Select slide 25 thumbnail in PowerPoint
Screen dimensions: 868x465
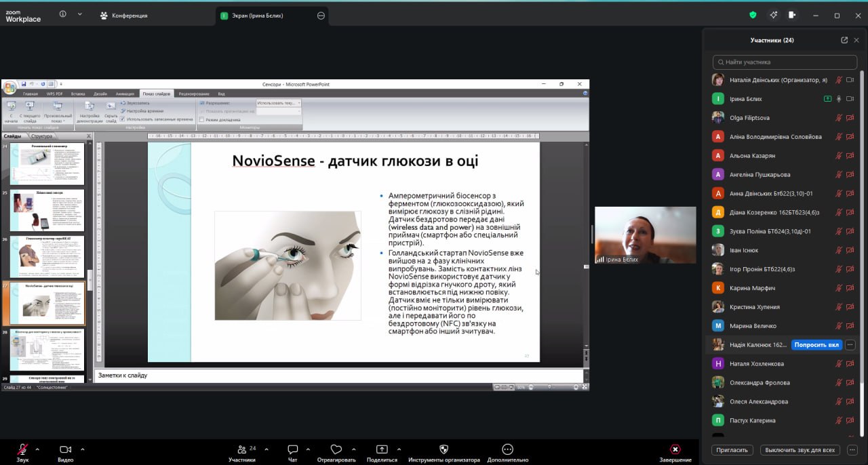[47, 210]
